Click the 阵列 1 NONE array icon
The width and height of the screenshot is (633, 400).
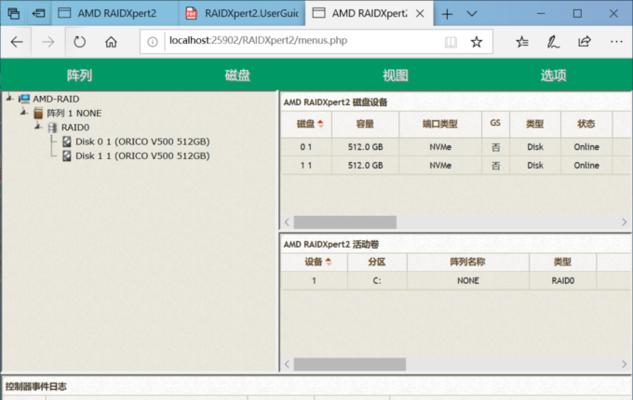pyautogui.click(x=38, y=113)
